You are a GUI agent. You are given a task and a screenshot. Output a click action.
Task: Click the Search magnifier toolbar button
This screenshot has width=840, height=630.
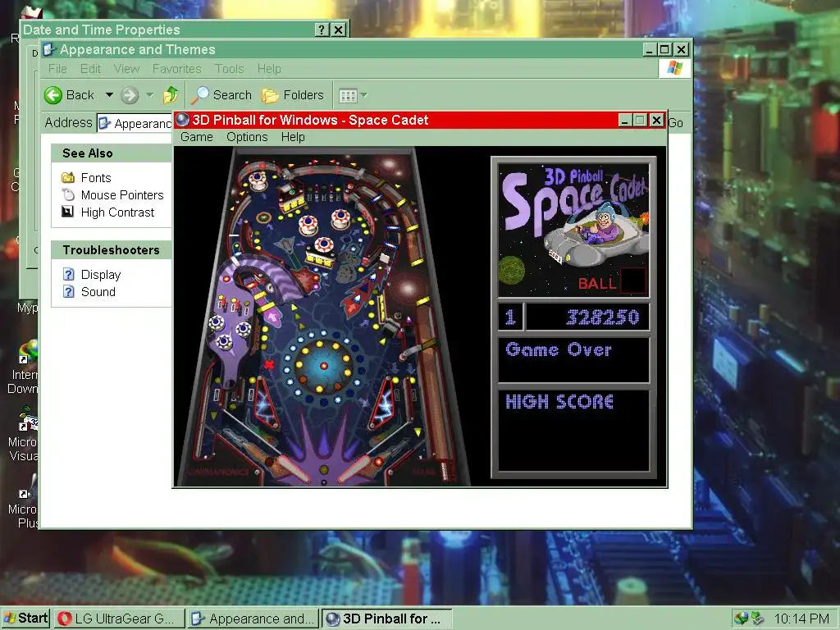(221, 95)
